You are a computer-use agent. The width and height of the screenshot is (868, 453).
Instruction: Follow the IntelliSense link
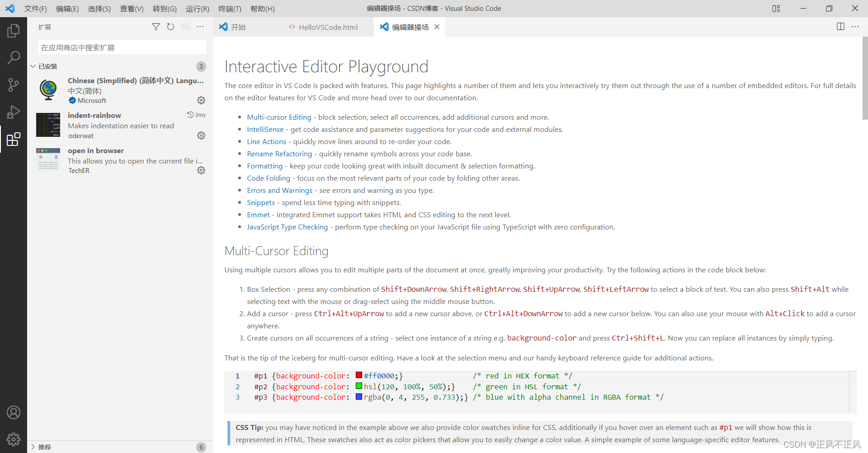coord(265,129)
